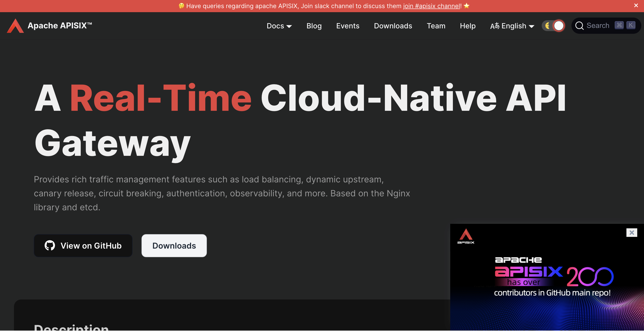This screenshot has height=331, width=644.
Task: Click the GitHub octocat icon
Action: (x=50, y=246)
